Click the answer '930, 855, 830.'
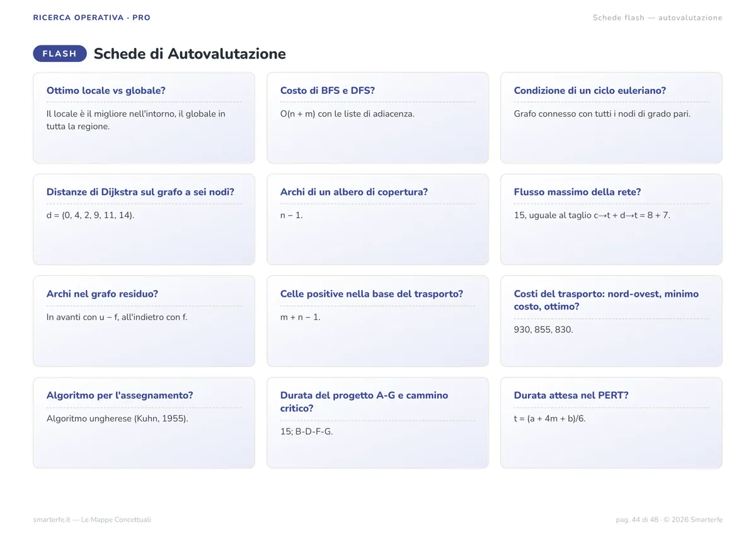Viewport: 756px width, 535px height. pos(544,330)
